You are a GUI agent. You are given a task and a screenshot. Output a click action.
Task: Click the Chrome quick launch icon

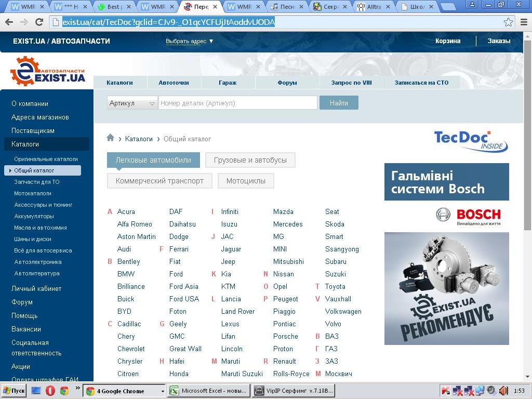pos(64,391)
